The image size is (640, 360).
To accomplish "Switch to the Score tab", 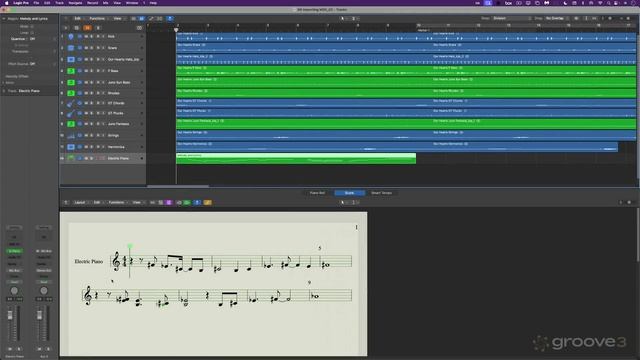I will tap(349, 193).
